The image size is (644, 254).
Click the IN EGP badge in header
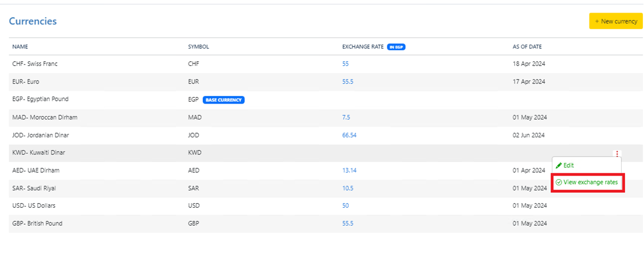click(x=396, y=47)
